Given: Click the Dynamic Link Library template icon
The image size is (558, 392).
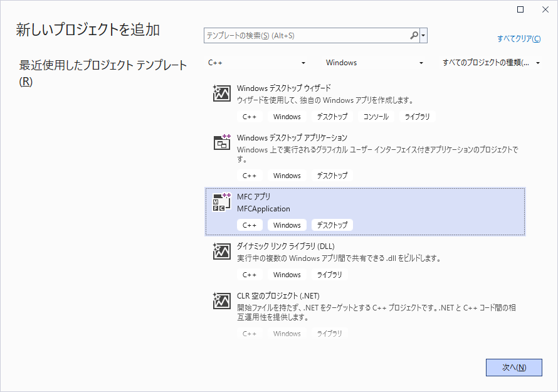Looking at the screenshot, I should (222, 252).
